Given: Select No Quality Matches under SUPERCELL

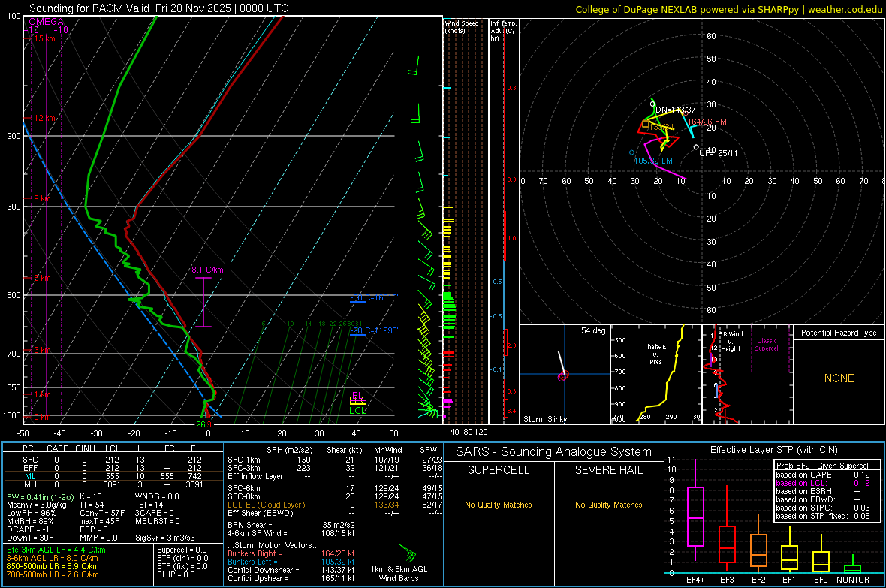Looking at the screenshot, I should (x=499, y=505).
